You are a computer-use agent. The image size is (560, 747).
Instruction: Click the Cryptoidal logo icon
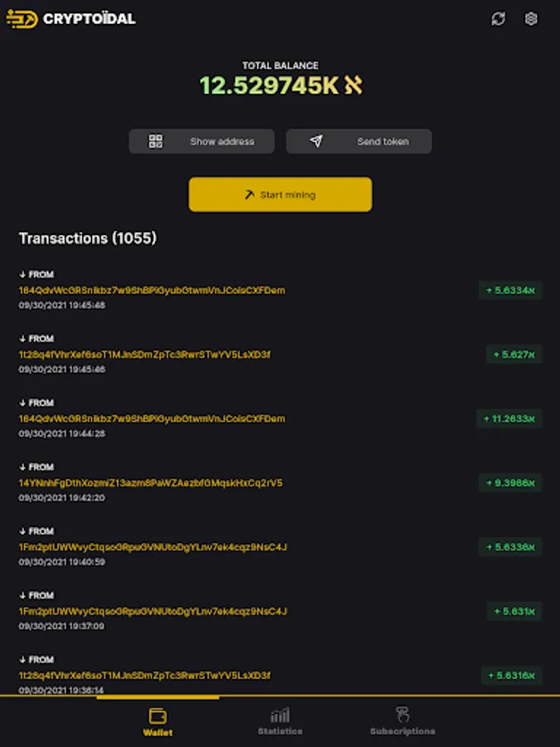click(22, 18)
